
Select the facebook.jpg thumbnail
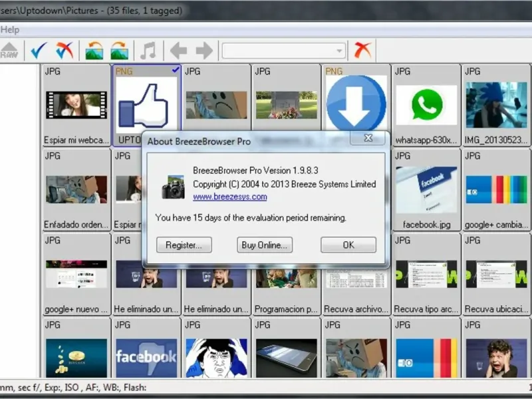(426, 190)
